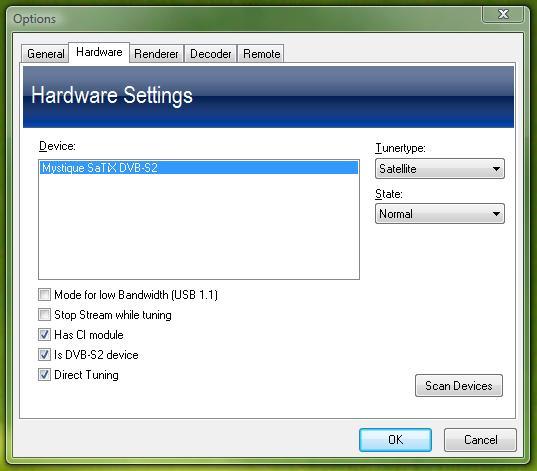The width and height of the screenshot is (537, 471).
Task: Confirm settings with OK button
Action: coord(395,439)
